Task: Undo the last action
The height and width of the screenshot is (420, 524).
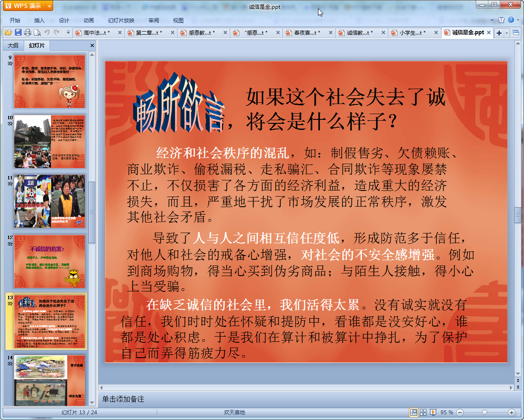Action: (47, 32)
